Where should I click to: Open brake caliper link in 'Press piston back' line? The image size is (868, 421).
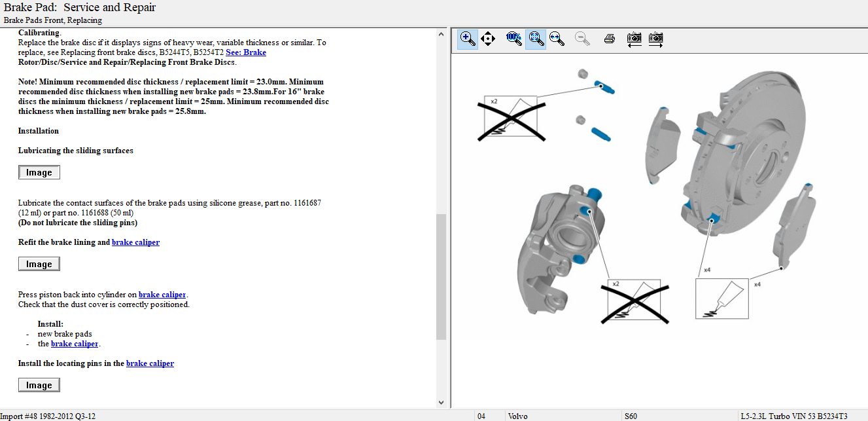pos(162,295)
